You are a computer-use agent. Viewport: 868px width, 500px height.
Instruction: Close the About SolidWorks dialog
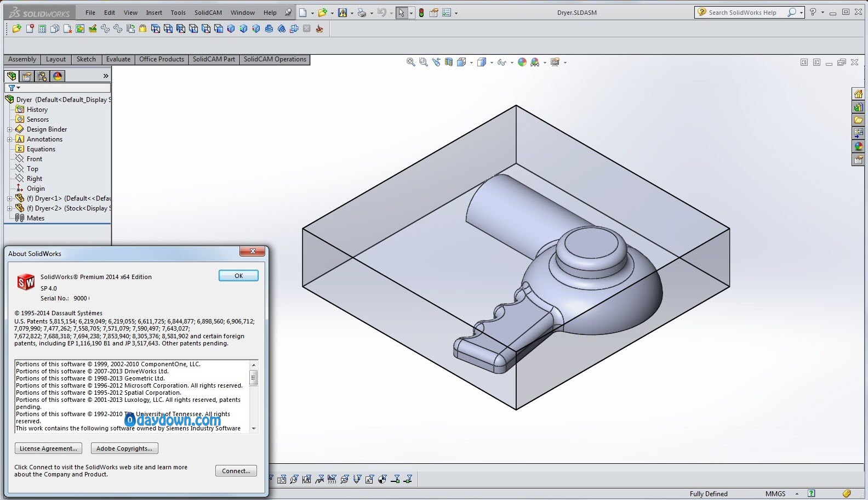tap(253, 251)
